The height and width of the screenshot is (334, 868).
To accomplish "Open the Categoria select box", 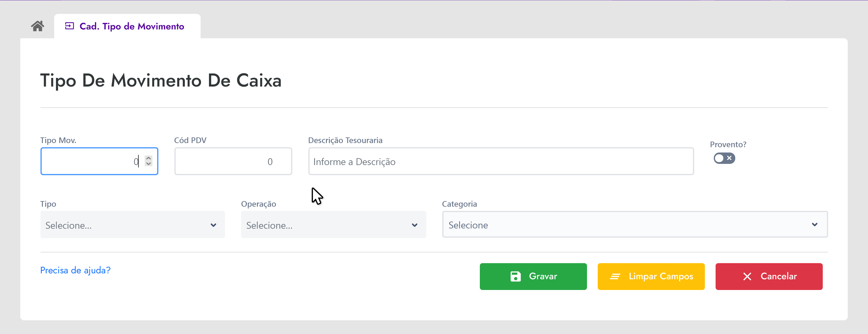I will click(x=635, y=225).
